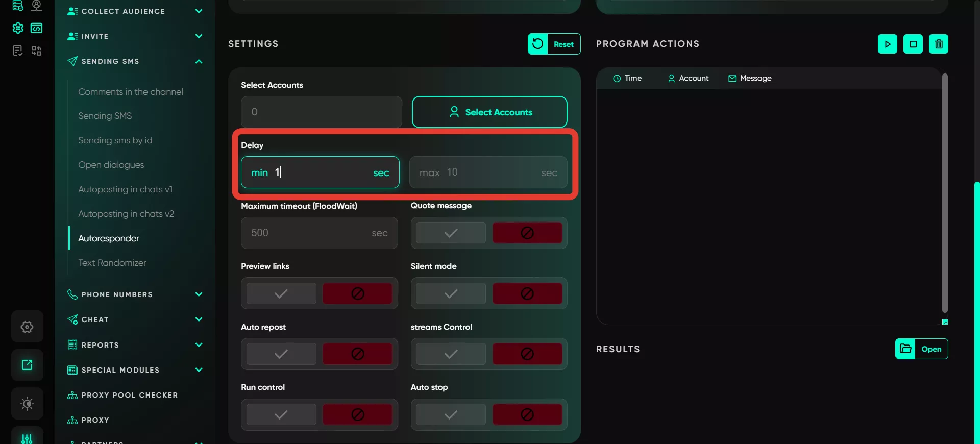Disable Auto stop with red block button
This screenshot has height=444, width=980.
[527, 414]
